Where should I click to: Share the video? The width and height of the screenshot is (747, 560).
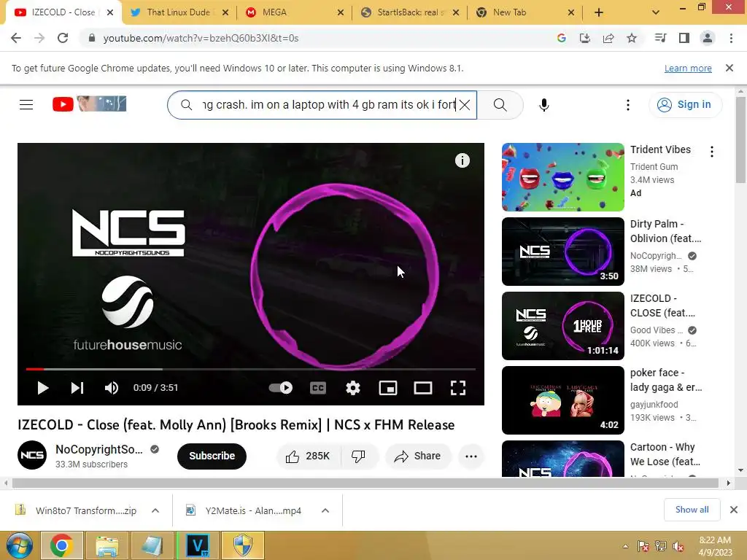pos(418,456)
